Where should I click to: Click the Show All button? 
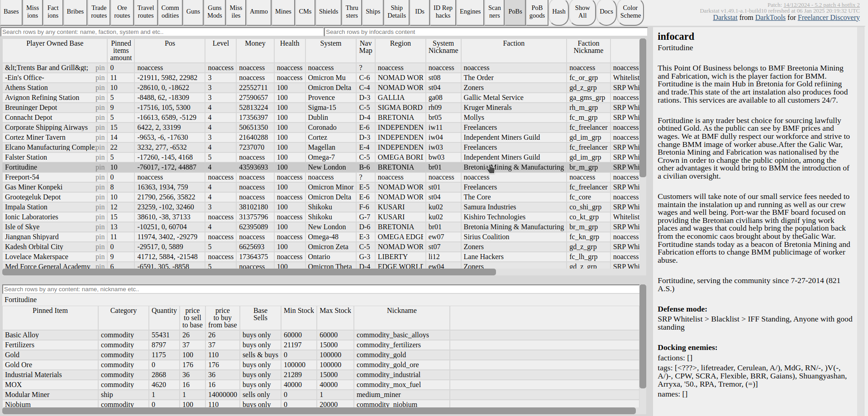582,12
